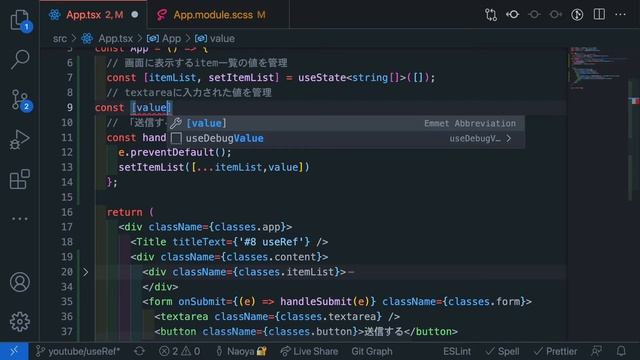Click the middle commit navigation icon
Viewport: 640px width, 360px height.
click(534, 15)
